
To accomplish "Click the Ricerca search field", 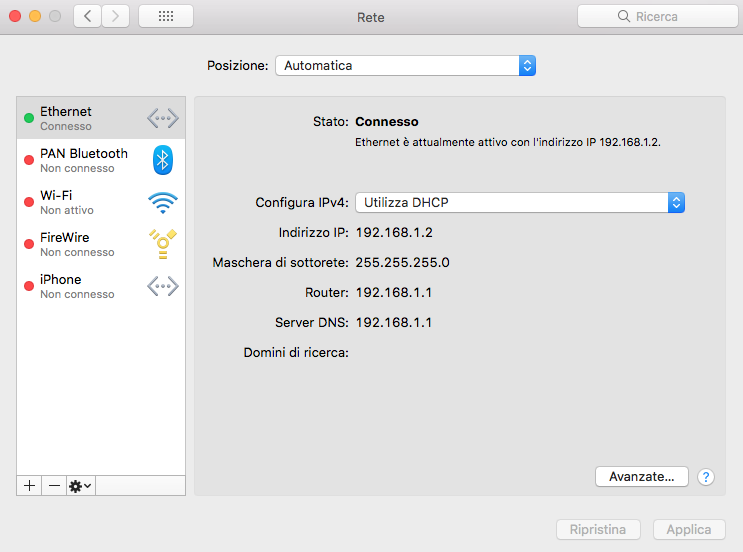I will pos(657,16).
